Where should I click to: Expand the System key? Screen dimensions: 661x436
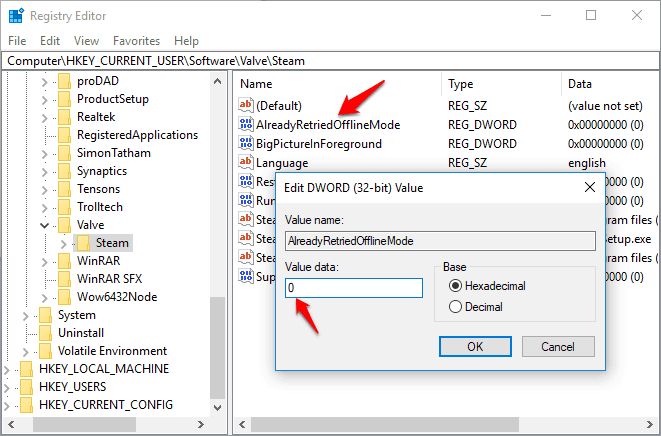pos(26,316)
